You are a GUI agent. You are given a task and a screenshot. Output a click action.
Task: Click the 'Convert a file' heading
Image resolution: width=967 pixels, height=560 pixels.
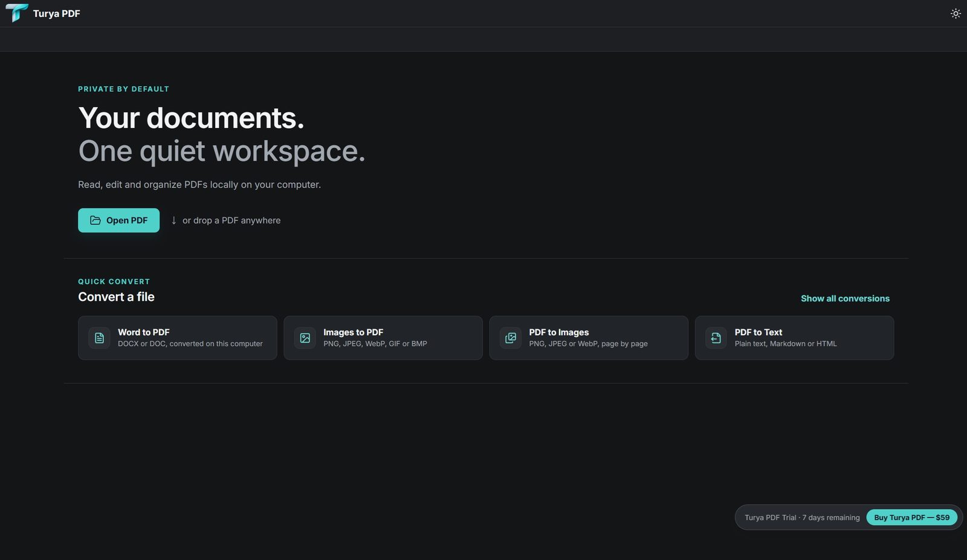click(x=116, y=297)
